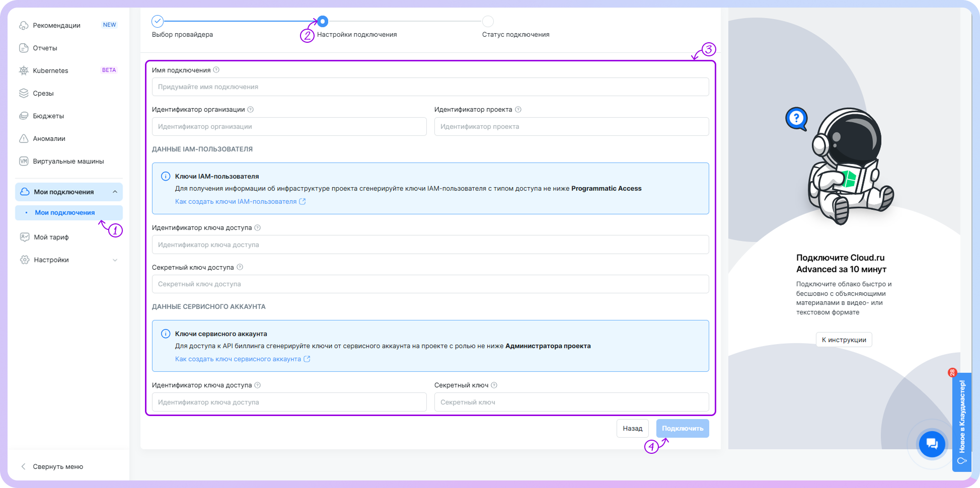Click the К инструкции button
The height and width of the screenshot is (488, 980).
[844, 340]
